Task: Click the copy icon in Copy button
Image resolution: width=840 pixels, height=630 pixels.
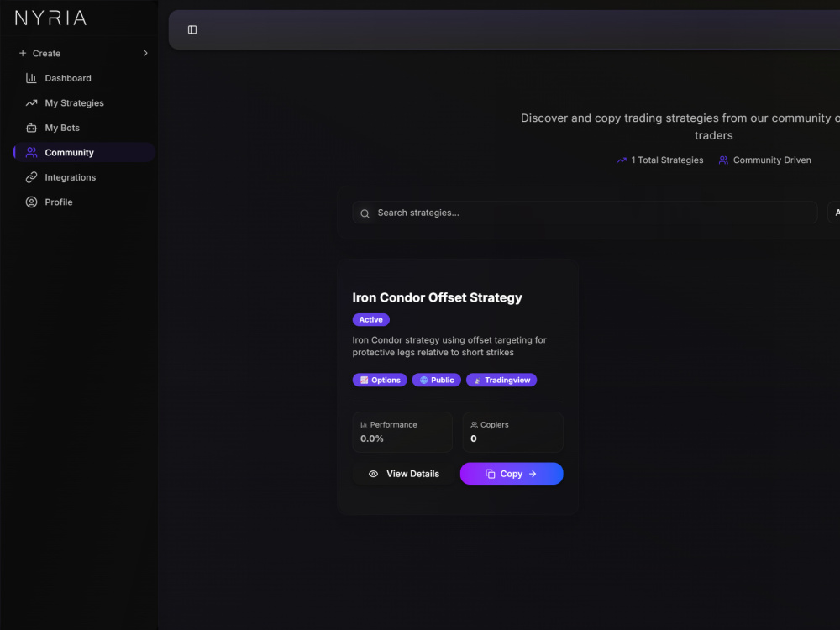Action: pyautogui.click(x=491, y=474)
